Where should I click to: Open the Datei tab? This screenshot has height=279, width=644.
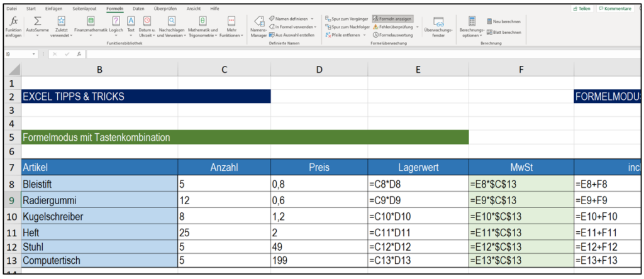pyautogui.click(x=12, y=8)
